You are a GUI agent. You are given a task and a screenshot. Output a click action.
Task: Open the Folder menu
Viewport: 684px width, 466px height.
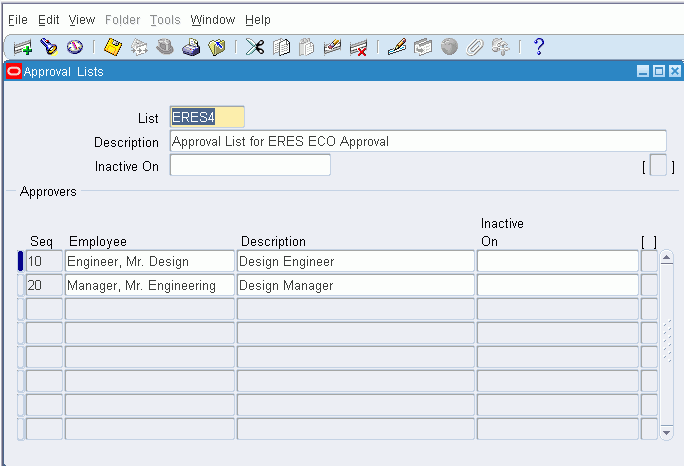pyautogui.click(x=123, y=20)
